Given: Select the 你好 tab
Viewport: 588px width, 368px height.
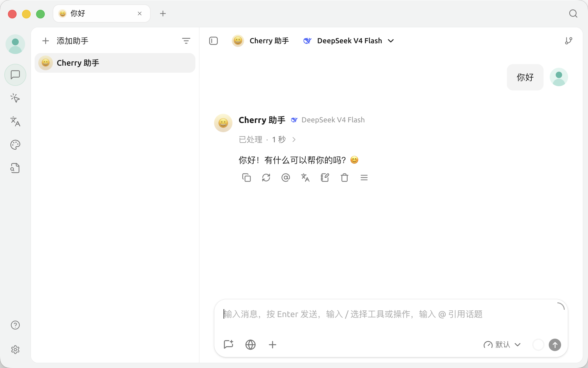Looking at the screenshot, I should click(102, 13).
